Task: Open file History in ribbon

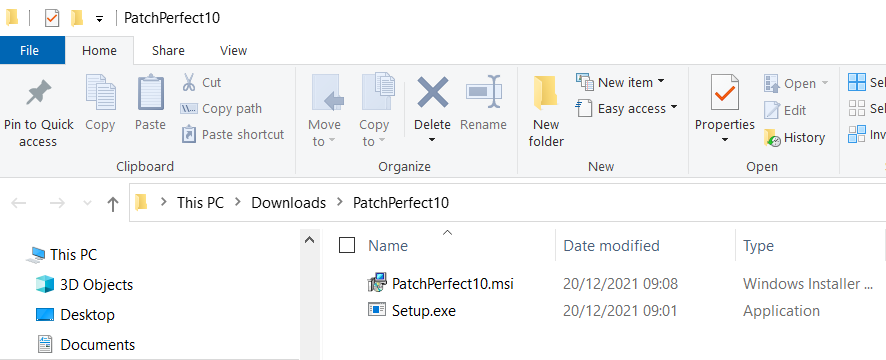Action: pyautogui.click(x=794, y=137)
